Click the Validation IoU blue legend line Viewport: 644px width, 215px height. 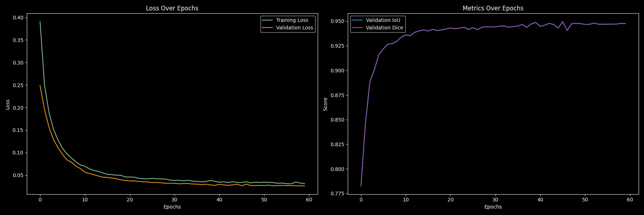pyautogui.click(x=357, y=20)
